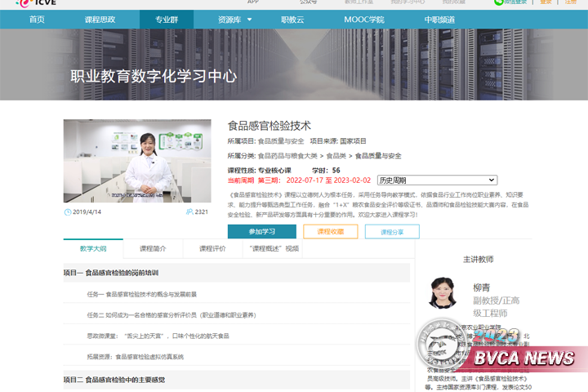The height and width of the screenshot is (392, 588).
Task: Expand 项目一 食品感官检验的岗前培训
Action: 111,273
